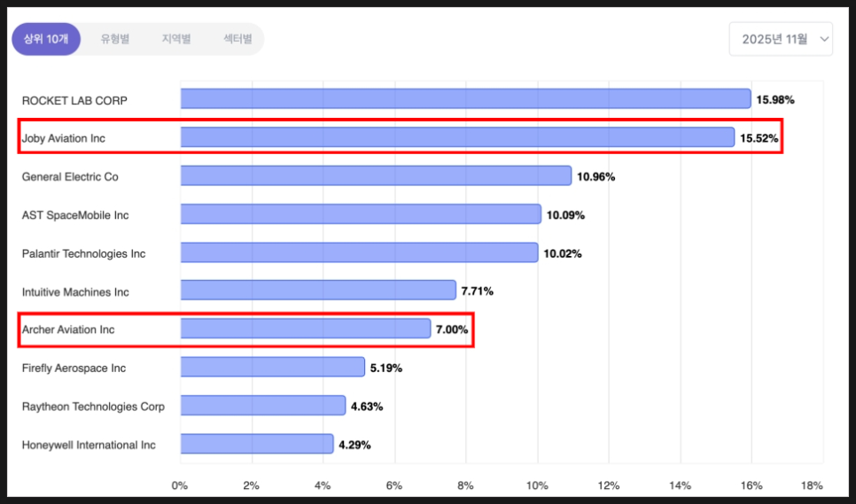Select the Archer Aviation Inc bar

pos(306,330)
